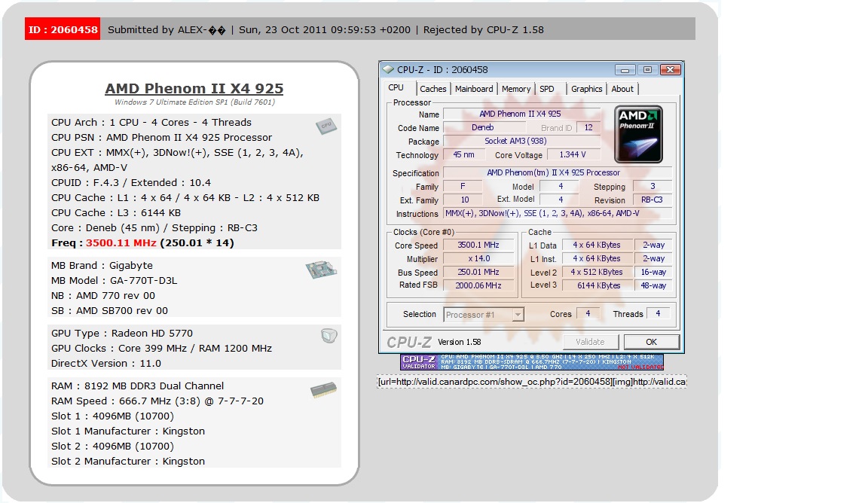Click the GPU icon beside Radeon HD 5770
This screenshot has height=503, width=868.
329,336
